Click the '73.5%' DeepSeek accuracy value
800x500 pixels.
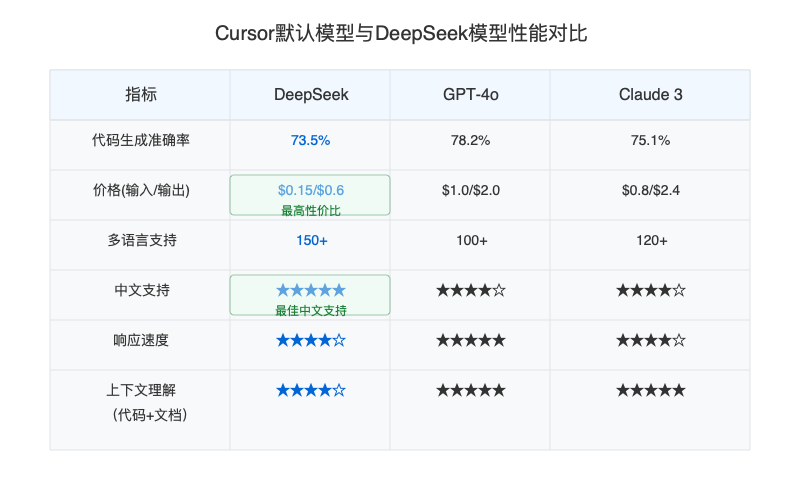[x=310, y=140]
